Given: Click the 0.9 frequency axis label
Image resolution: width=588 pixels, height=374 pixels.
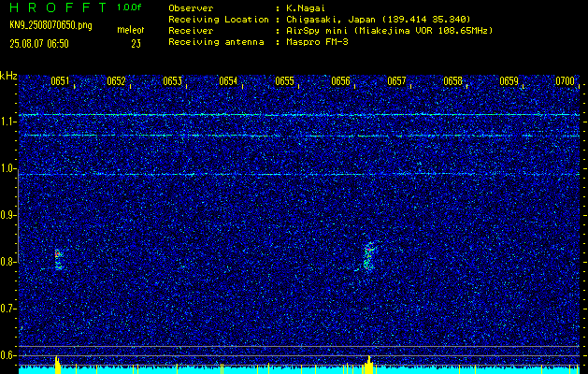Looking at the screenshot, I should tap(7, 215).
